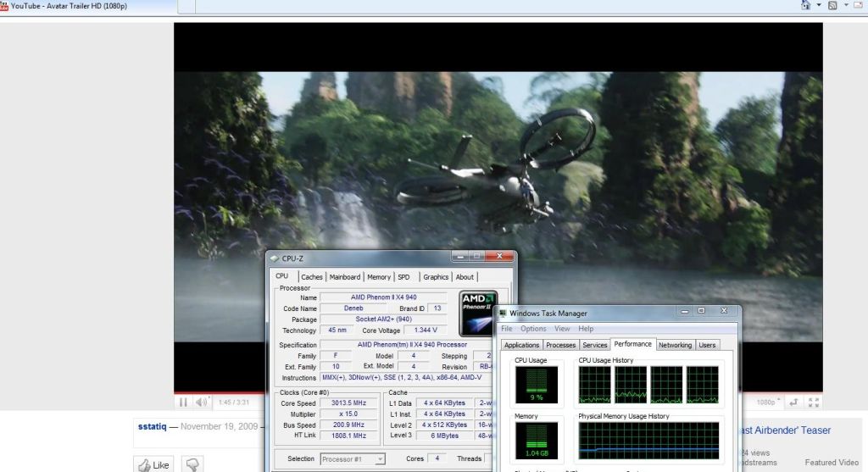
Task: Open the Graphics tab in CPU-Z
Action: click(x=436, y=276)
